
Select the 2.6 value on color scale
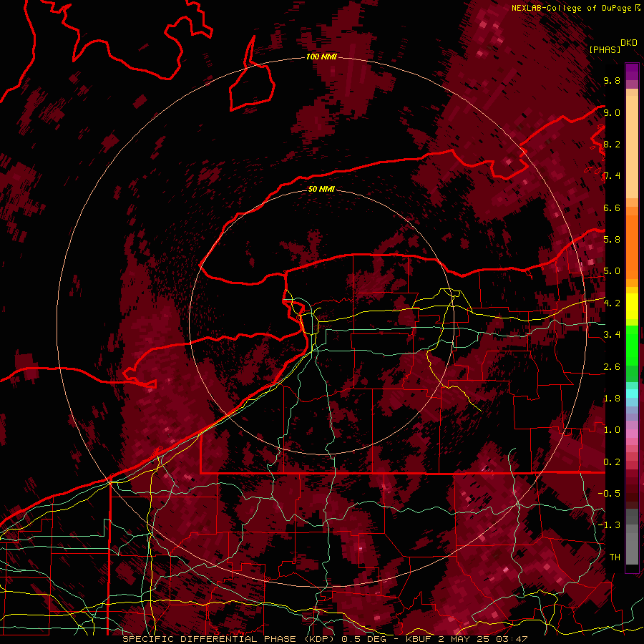click(612, 367)
